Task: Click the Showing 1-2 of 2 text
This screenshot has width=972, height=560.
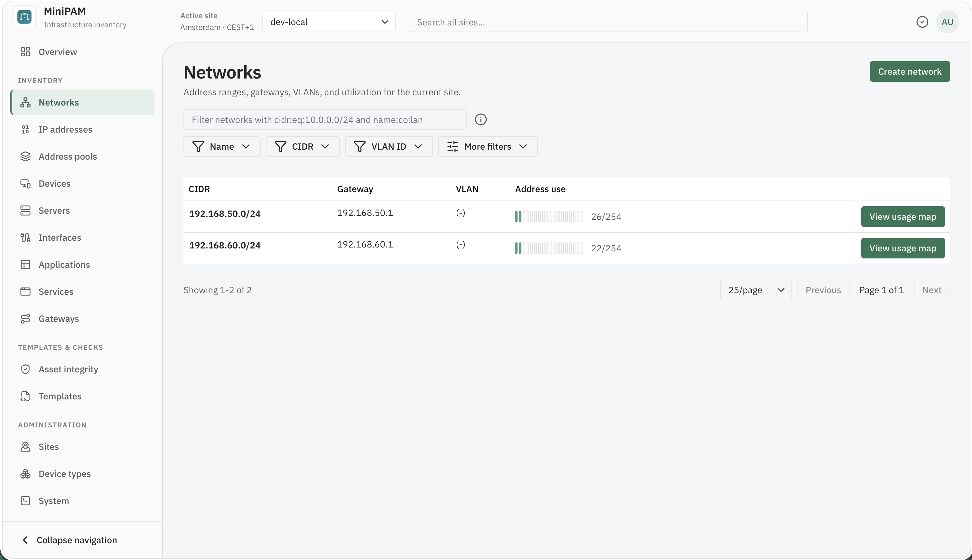Action: point(217,290)
